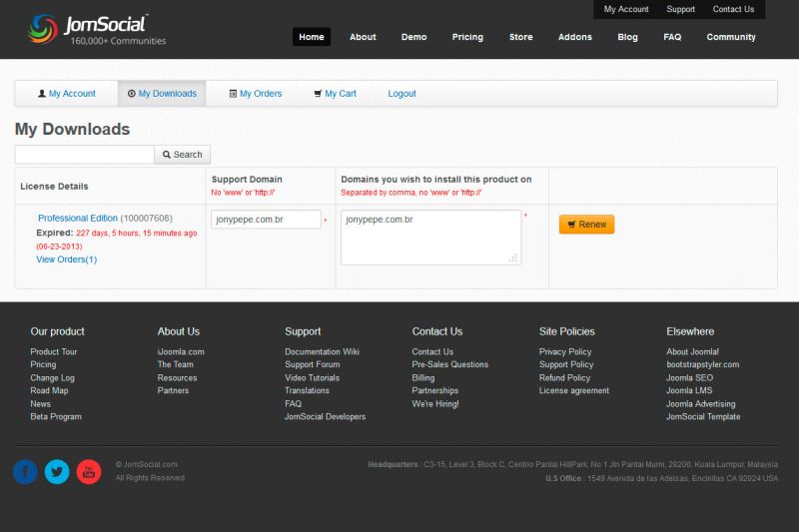The width and height of the screenshot is (799, 532).
Task: Open bootstrapstyler.com footer link
Action: [703, 364]
